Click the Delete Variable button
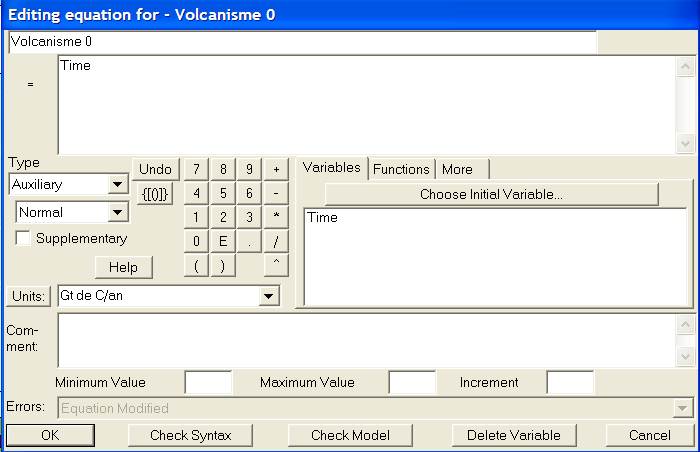This screenshot has height=452, width=700. (514, 435)
